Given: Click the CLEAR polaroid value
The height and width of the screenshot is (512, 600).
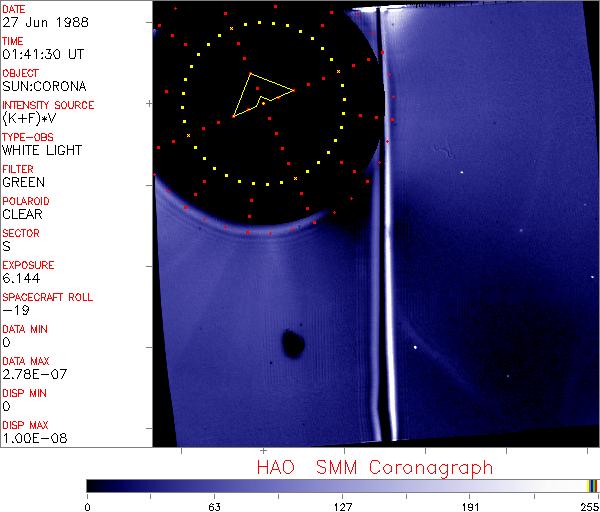Looking at the screenshot, I should tap(22, 214).
